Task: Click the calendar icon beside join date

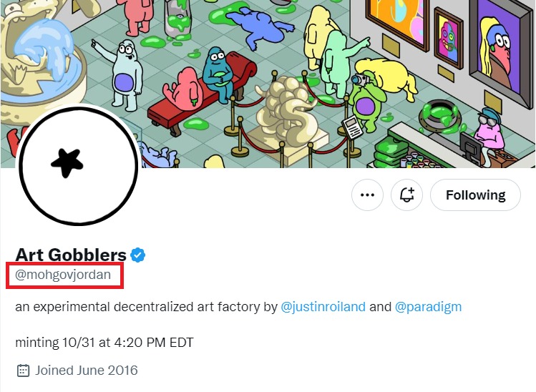Action: 23,371
